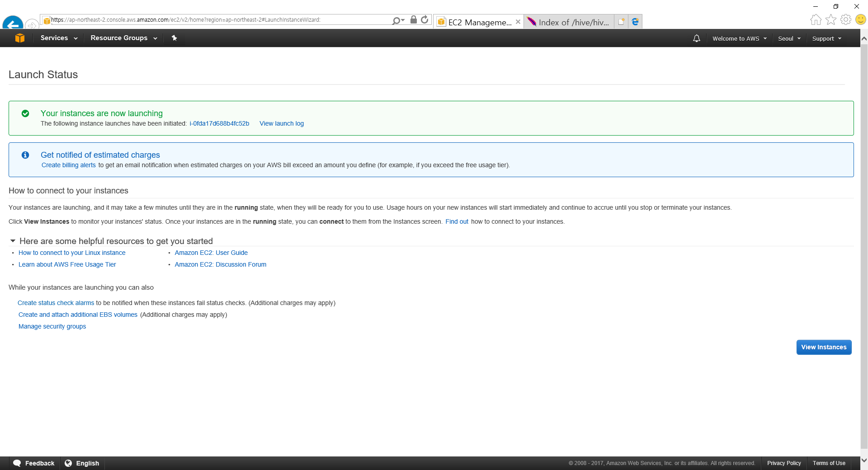This screenshot has height=470, width=868.
Task: Open a new tab button
Action: pos(621,22)
